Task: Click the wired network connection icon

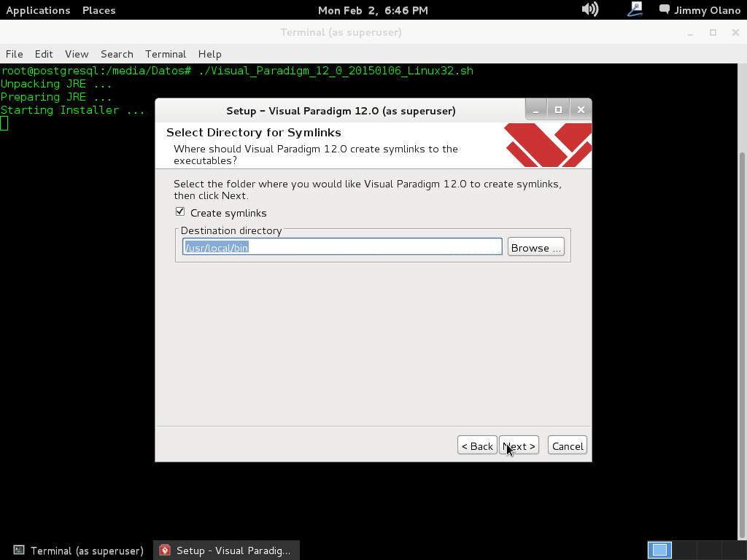Action: click(634, 9)
